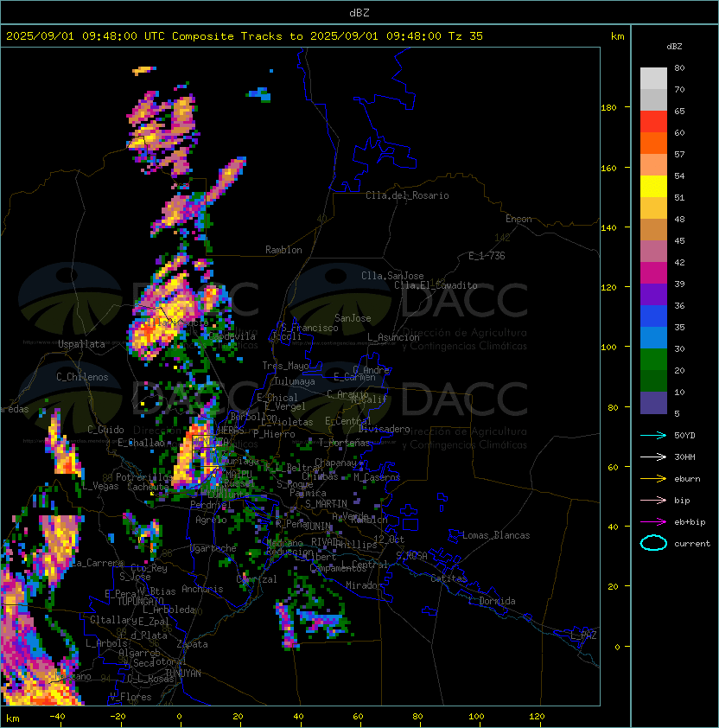This screenshot has height=728, width=719.
Task: Click the 'Clla.del_Rosario' map label
Action: [x=407, y=195]
